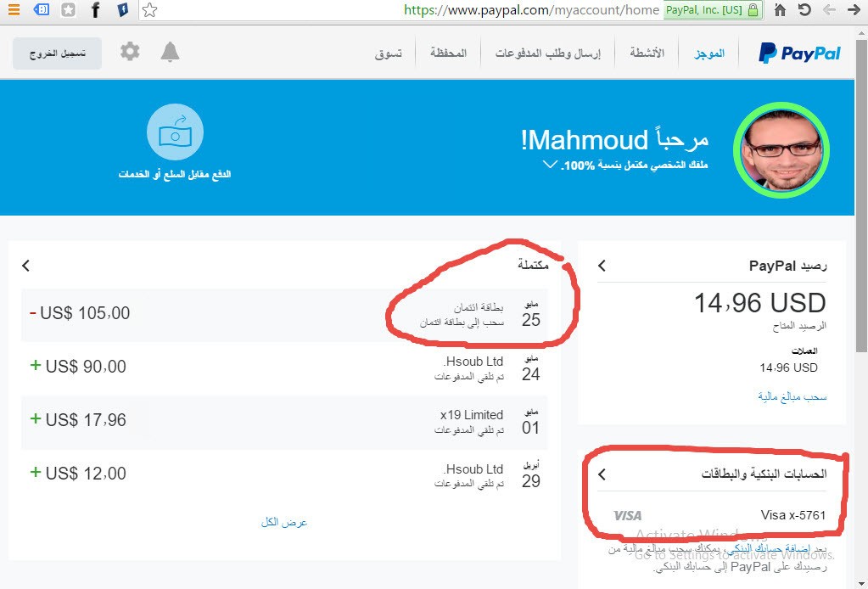Click the مكتملة completed heading
Screen dimensions: 868x589
click(533, 265)
